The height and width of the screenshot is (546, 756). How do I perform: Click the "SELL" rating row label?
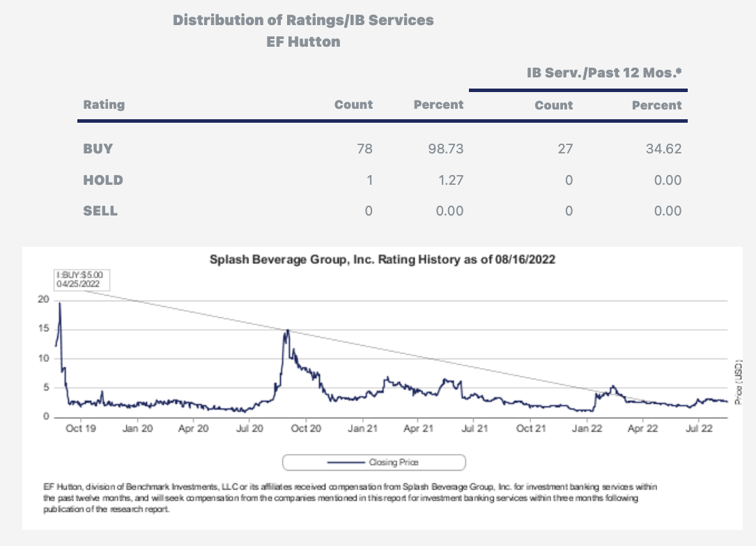coord(100,211)
